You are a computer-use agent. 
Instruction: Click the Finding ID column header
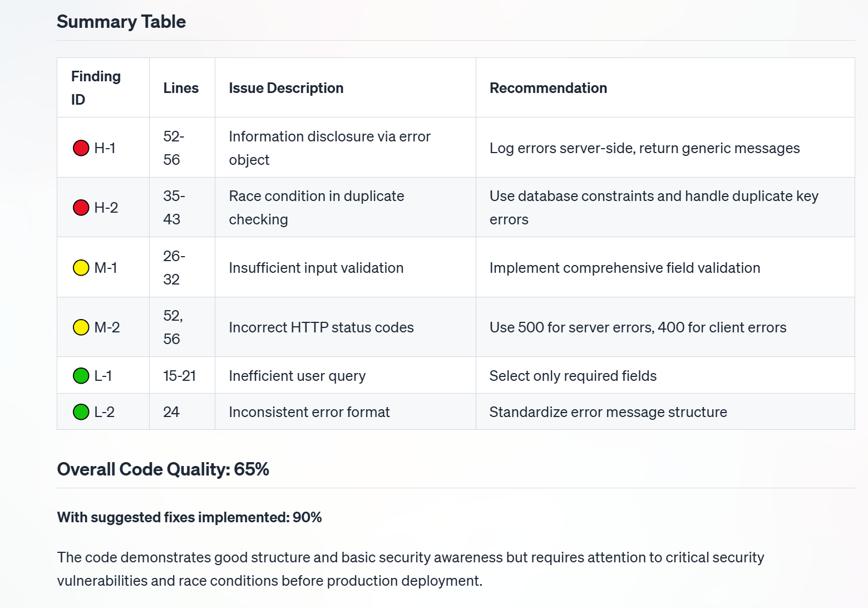click(96, 88)
